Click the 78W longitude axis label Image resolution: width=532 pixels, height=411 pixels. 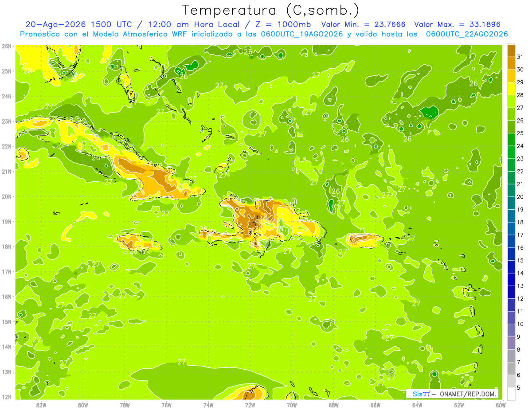(125, 405)
